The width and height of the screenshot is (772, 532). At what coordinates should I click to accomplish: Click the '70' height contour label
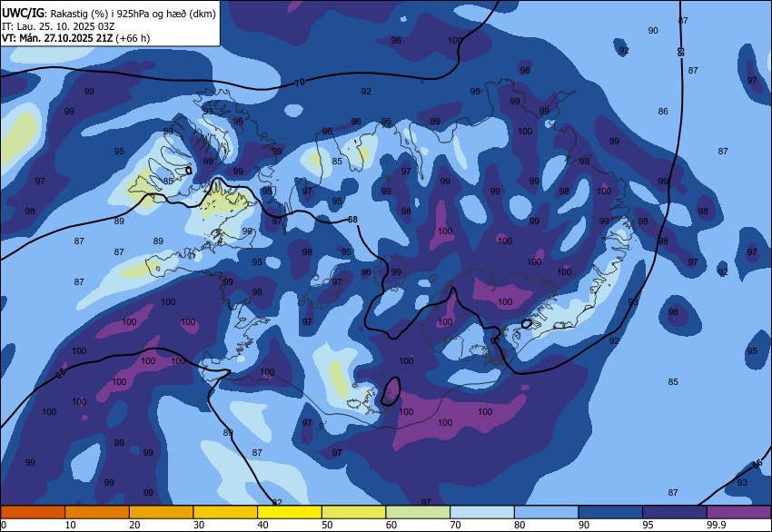pyautogui.click(x=300, y=83)
